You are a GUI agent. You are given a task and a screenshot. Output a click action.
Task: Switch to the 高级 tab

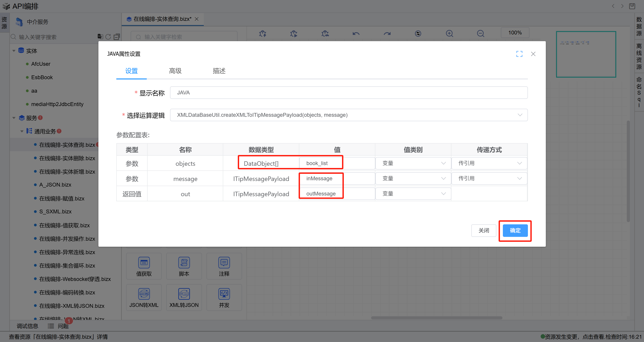tap(175, 71)
